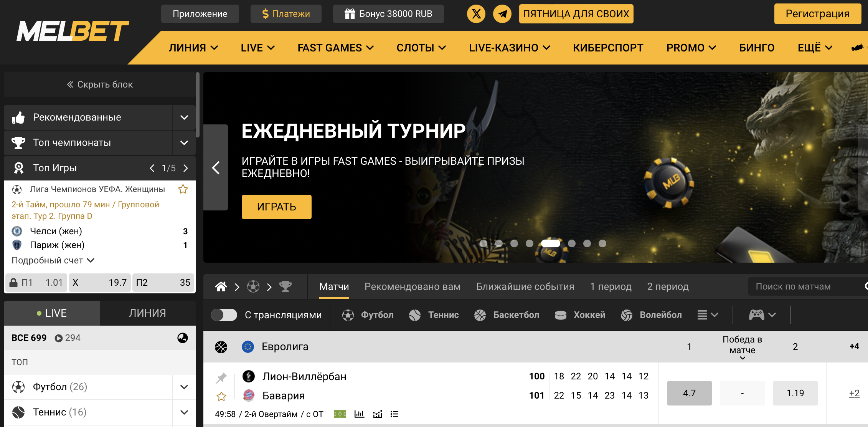The image size is (868, 427).
Task: Switch sidebar to LIVE mode
Action: click(x=52, y=313)
